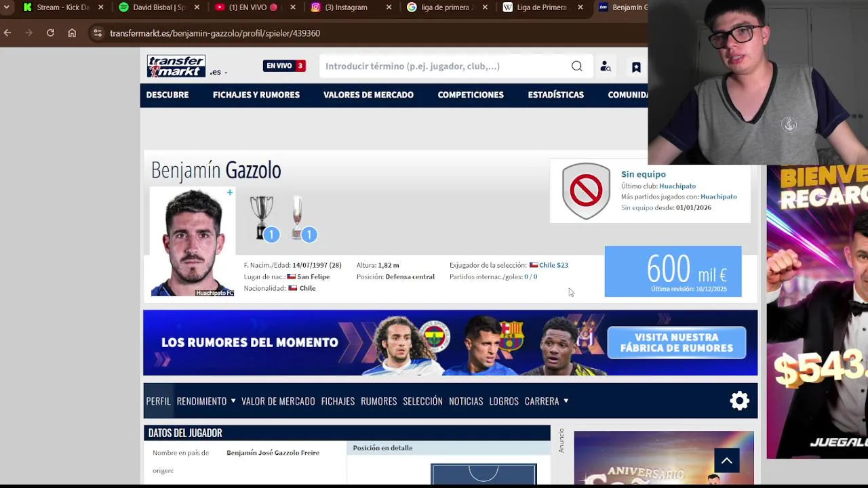
Task: Click the 'Sin equipo' no-club shield icon
Action: (586, 191)
